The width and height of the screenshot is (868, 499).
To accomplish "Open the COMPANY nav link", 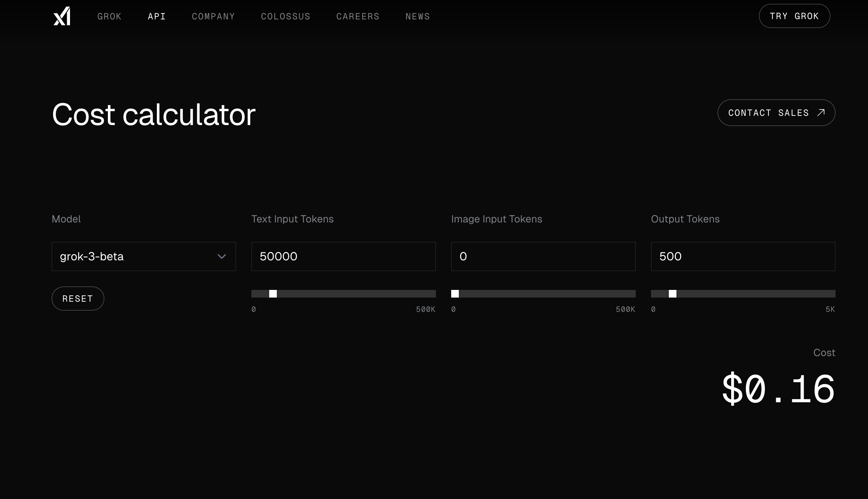I will (213, 17).
